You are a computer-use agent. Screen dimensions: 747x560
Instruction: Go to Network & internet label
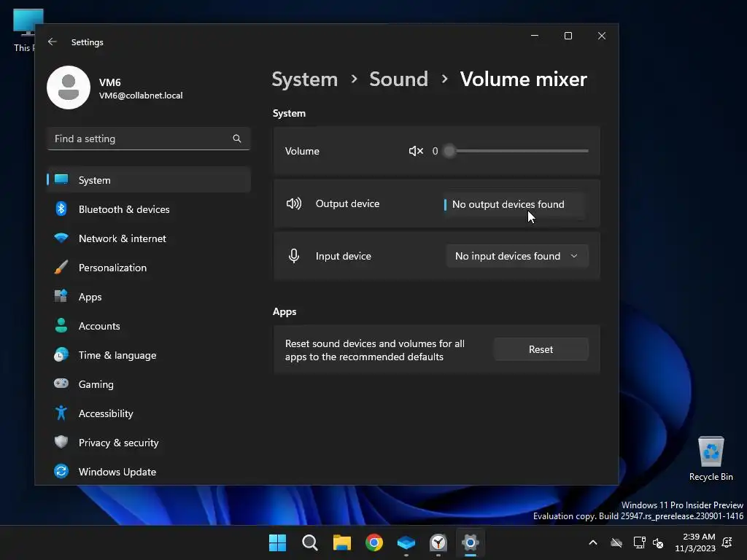123,238
